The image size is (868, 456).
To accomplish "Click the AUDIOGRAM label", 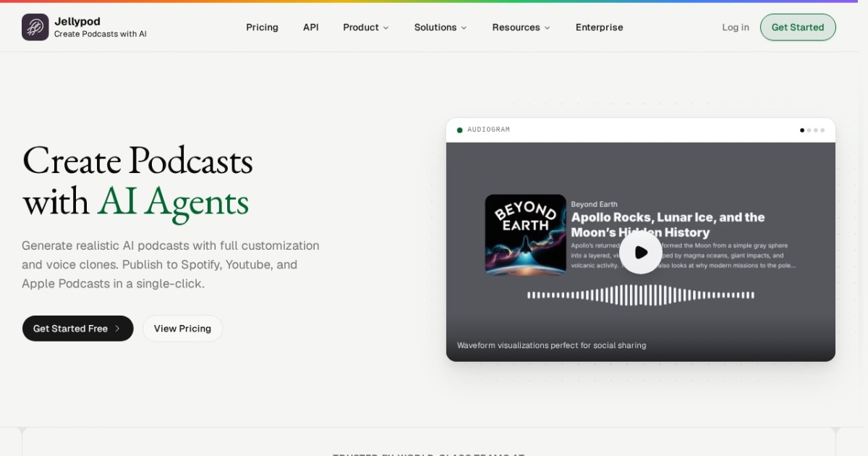I will [x=488, y=130].
